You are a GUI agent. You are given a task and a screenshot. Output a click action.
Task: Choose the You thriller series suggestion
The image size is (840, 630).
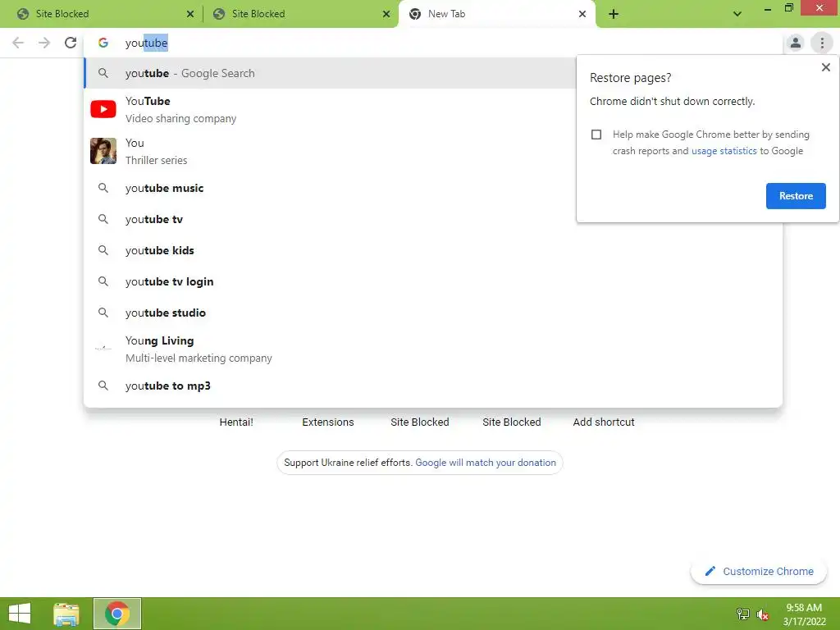click(330, 151)
